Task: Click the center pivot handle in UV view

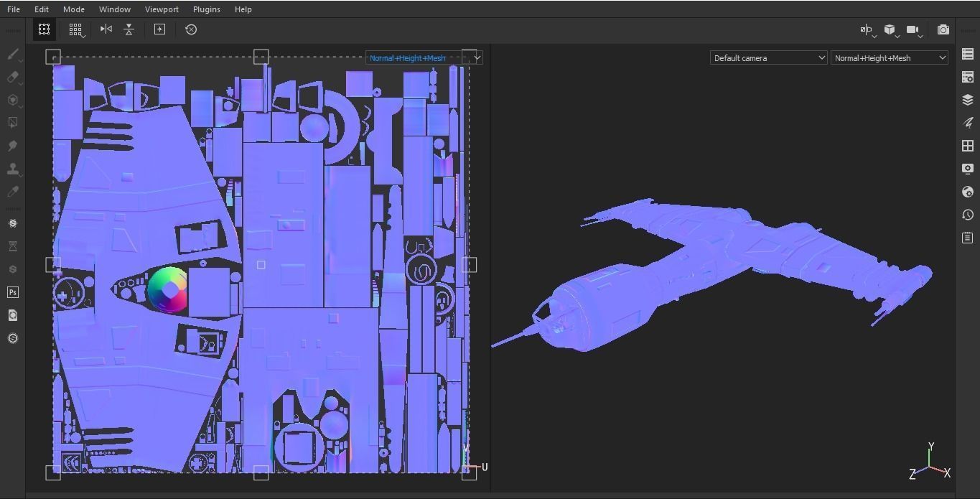Action: tap(261, 265)
